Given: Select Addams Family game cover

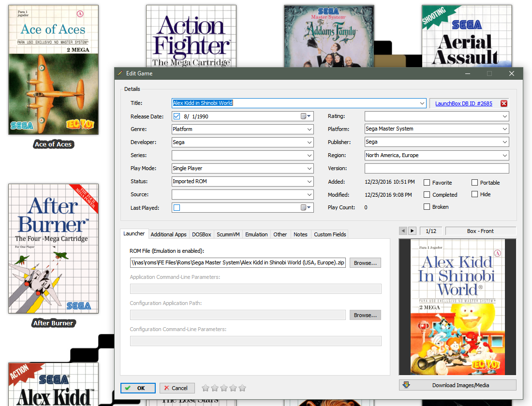Looking at the screenshot, I should [x=329, y=36].
